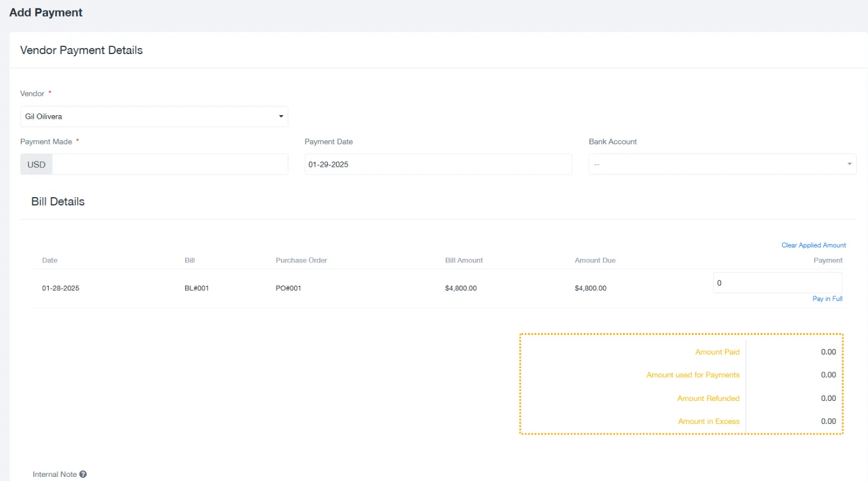Click the Date column header
This screenshot has height=481, width=868.
[x=50, y=261]
